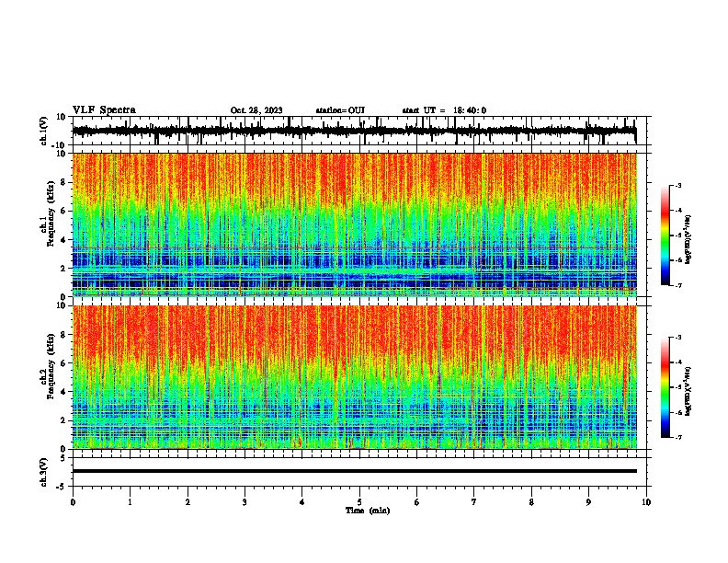Viewport: 728px width, 563px height.
Task: Click the "start UT = 18:40:0" header text
Action: click(444, 110)
